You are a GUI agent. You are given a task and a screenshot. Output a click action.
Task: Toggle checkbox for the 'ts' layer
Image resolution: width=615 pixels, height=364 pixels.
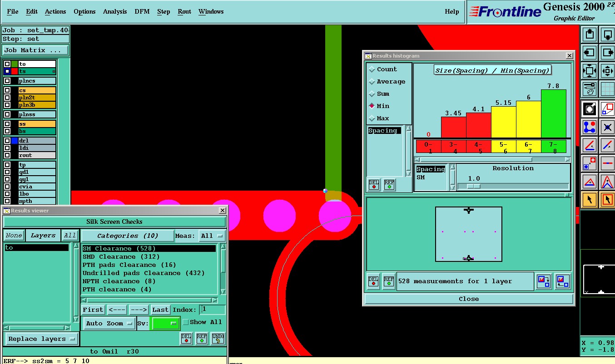[7, 72]
